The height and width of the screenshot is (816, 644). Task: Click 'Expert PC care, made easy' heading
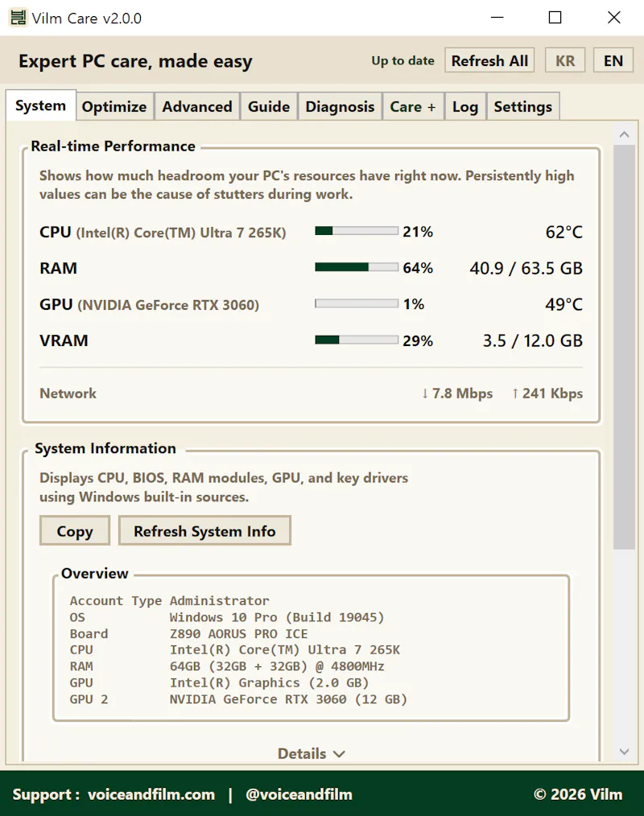pyautogui.click(x=135, y=61)
